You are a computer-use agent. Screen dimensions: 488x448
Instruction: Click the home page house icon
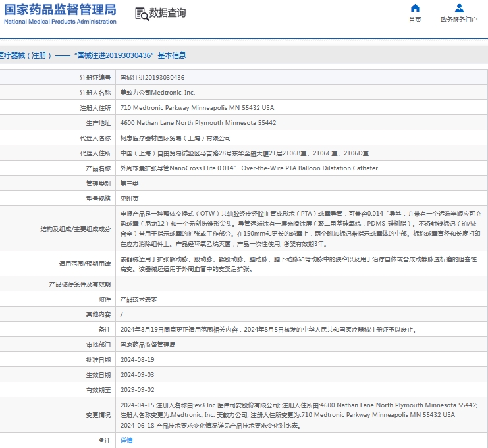pos(415,8)
